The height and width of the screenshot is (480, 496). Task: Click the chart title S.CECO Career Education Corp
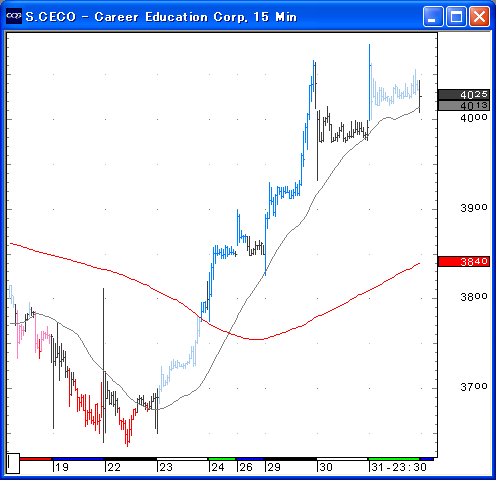[161, 17]
